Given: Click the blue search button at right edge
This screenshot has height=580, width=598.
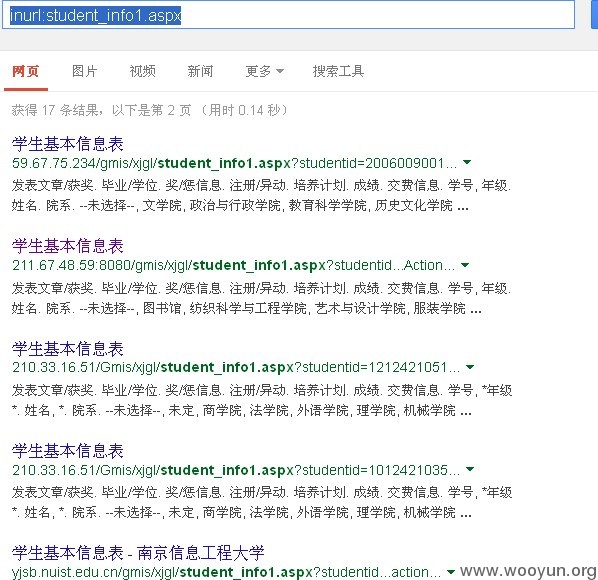Looking at the screenshot, I should (x=595, y=15).
